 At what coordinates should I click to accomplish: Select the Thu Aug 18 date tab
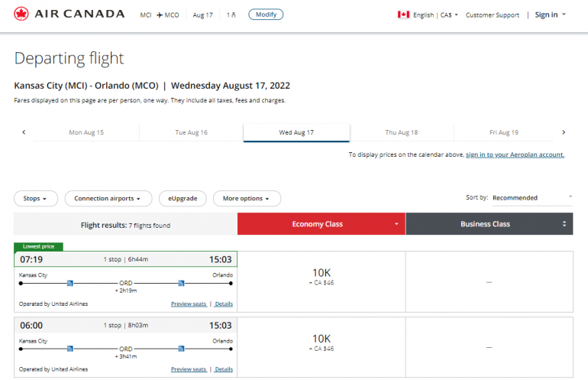[x=401, y=132]
